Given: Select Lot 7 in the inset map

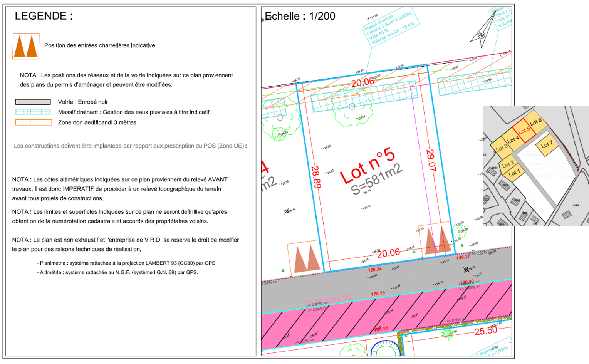Looking at the screenshot, I should (546, 145).
